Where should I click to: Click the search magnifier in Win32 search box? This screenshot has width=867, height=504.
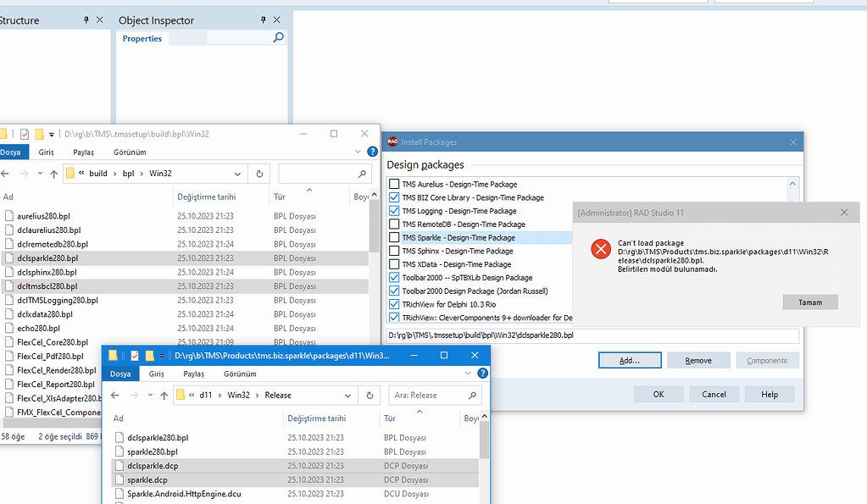pos(363,175)
